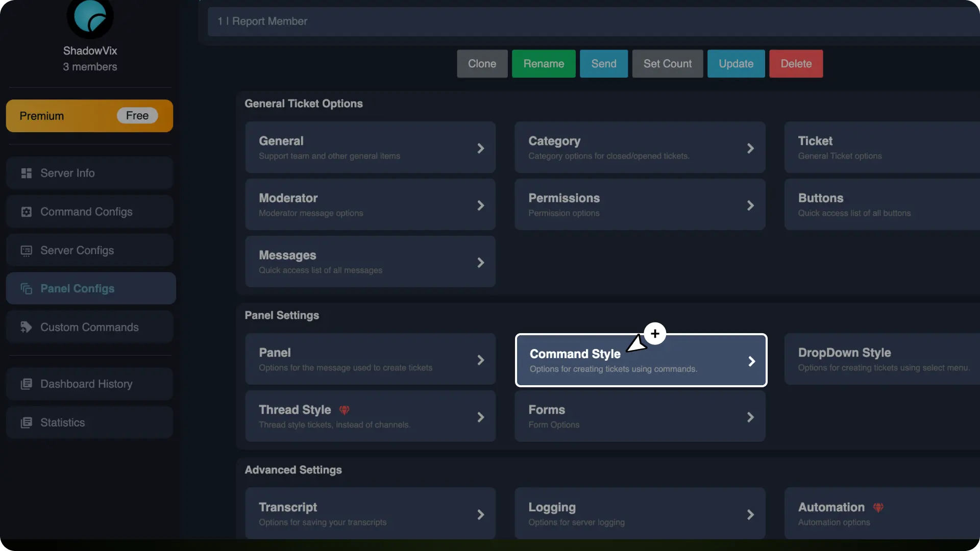980x551 pixels.
Task: Click the Premium Free banner
Action: tap(89, 116)
